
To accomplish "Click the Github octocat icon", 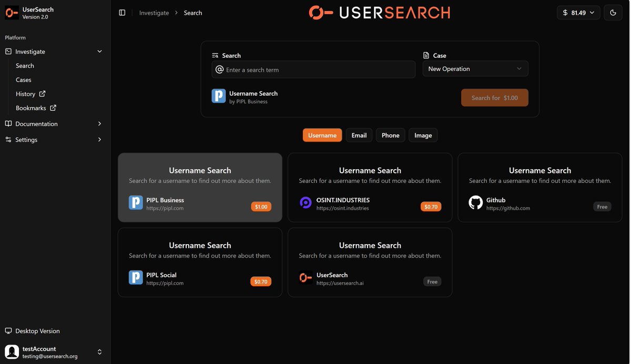I will point(476,203).
